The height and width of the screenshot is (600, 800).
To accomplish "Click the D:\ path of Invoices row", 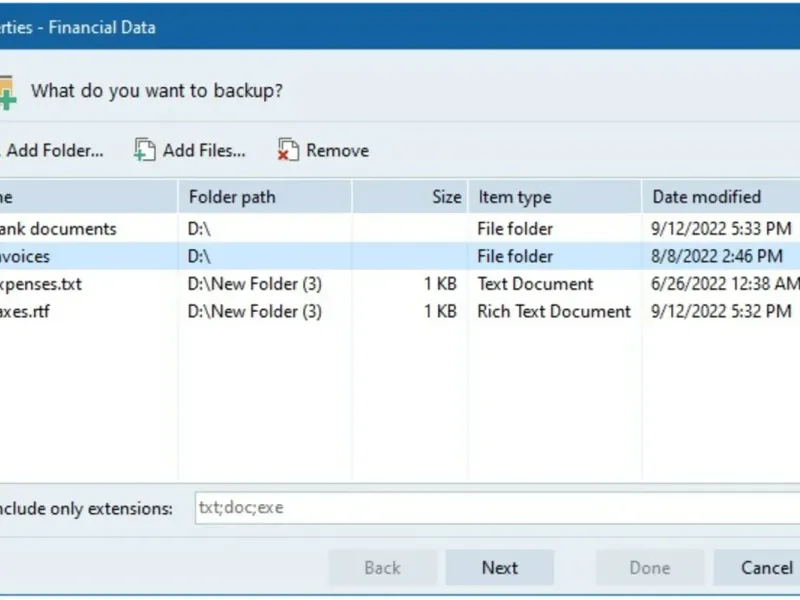I will [x=199, y=256].
